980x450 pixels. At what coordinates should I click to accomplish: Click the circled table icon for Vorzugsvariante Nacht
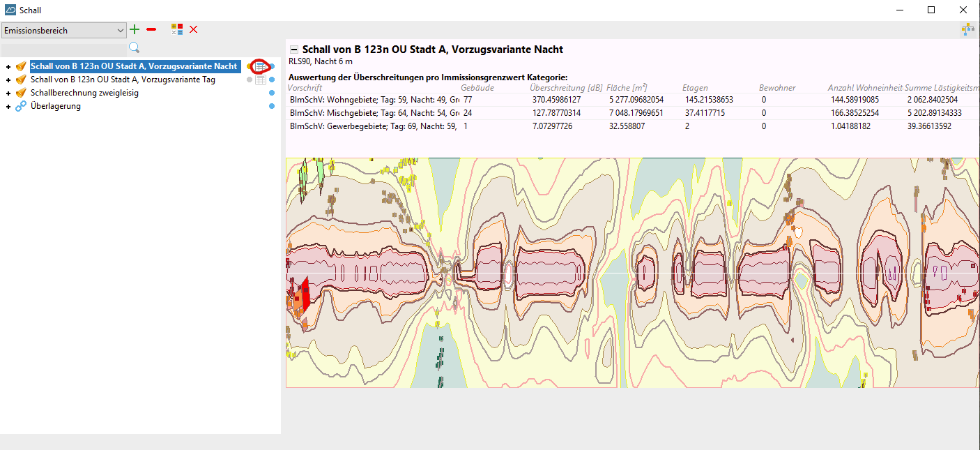pos(260,67)
